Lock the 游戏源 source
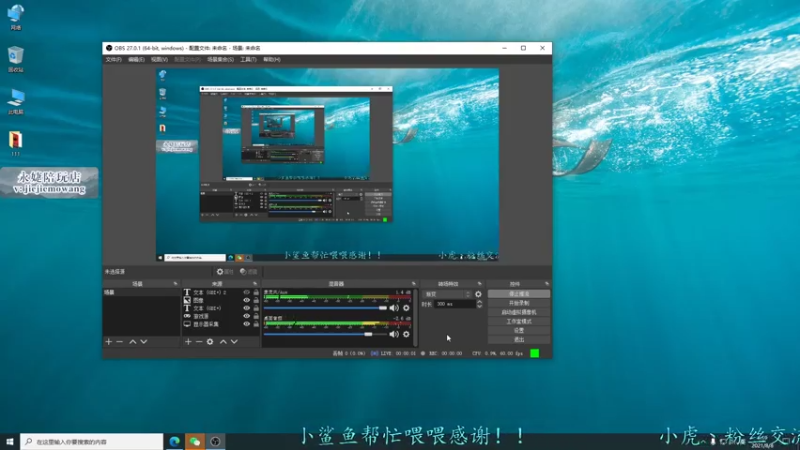800x450 pixels. point(256,316)
